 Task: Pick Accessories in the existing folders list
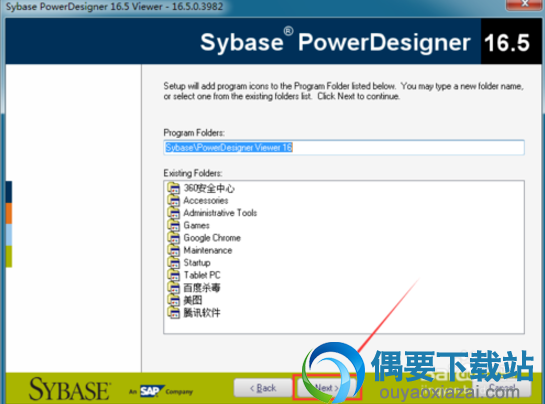(206, 201)
